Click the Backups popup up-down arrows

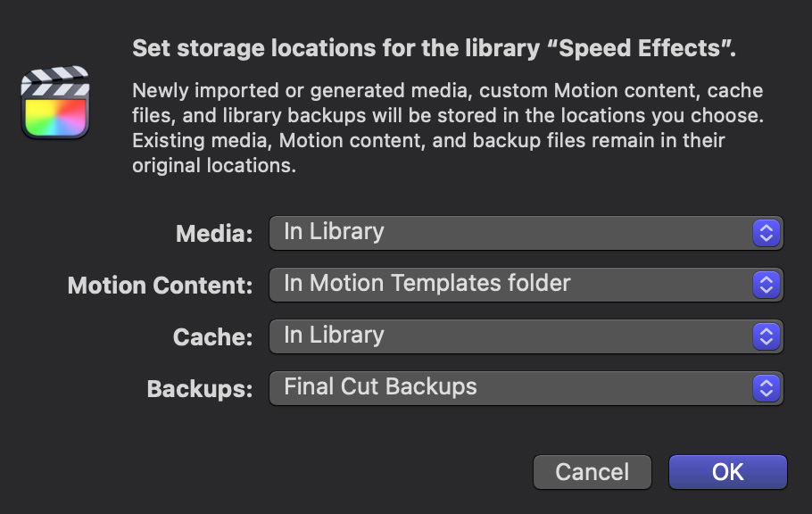click(x=766, y=388)
